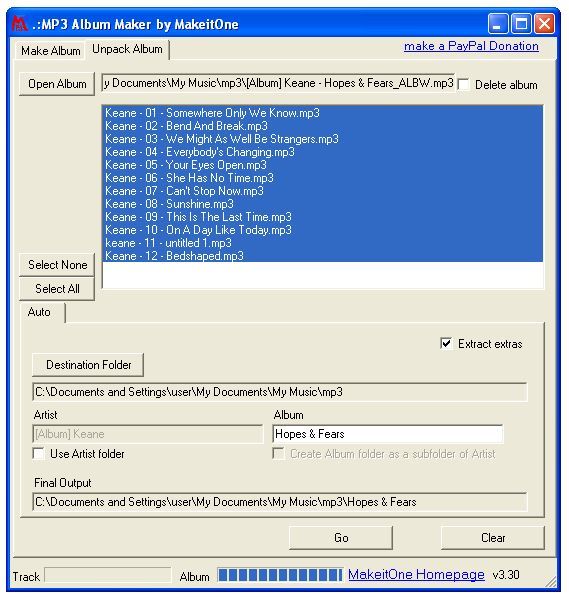Click the MP3 Album Maker title bar icon
Screen dimensions: 569x599
[x=19, y=23]
